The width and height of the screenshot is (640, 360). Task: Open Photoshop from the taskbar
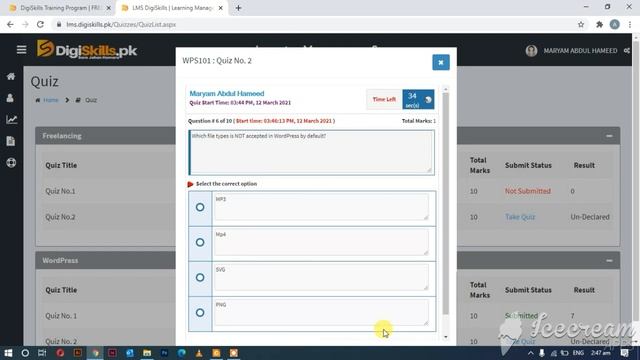pyautogui.click(x=164, y=353)
